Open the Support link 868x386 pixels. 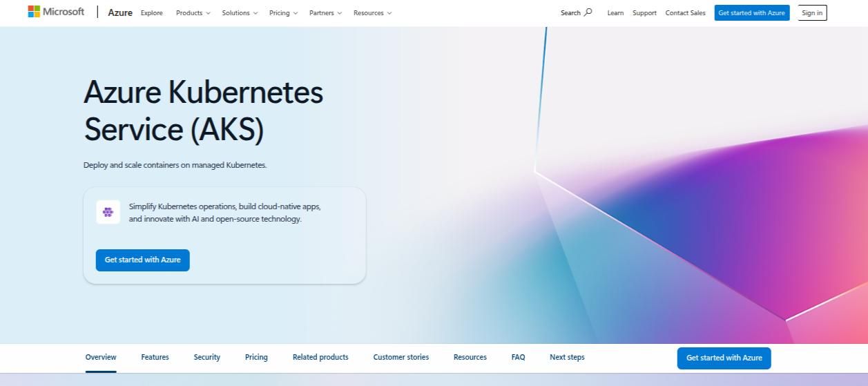click(x=644, y=12)
